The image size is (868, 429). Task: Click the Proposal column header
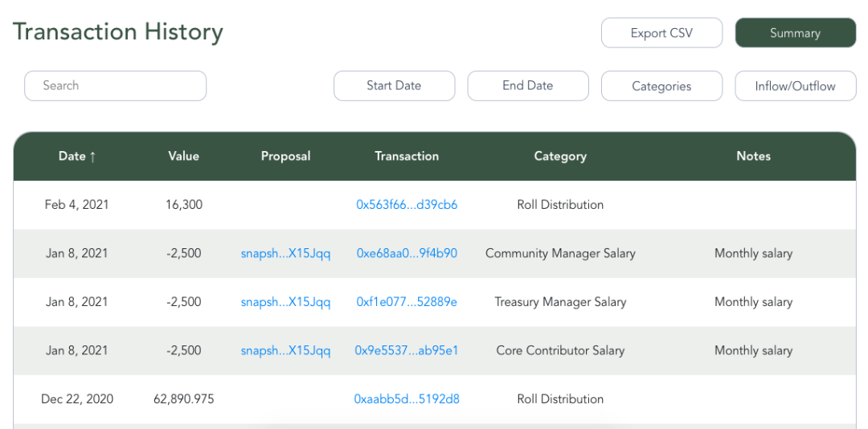[285, 156]
